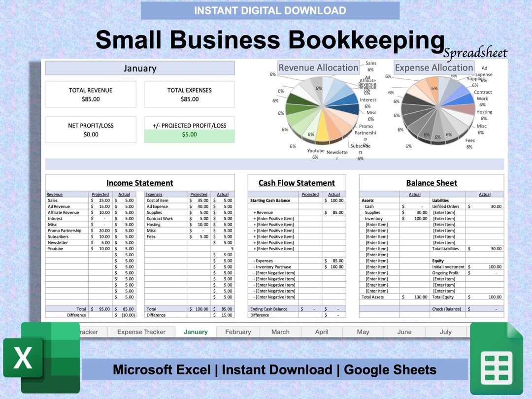Select the Net Profit/Loss box
Viewport: 532px width, 399px height.
point(91,130)
